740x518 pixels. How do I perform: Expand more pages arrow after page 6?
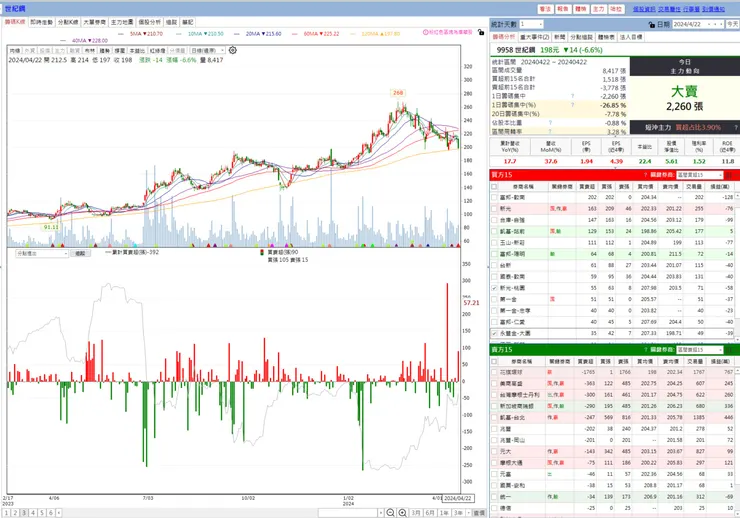pos(59,513)
